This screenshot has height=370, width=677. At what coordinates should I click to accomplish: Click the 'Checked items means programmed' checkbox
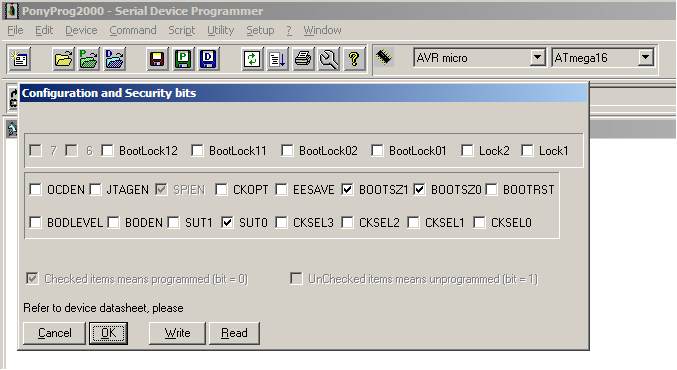(32, 278)
